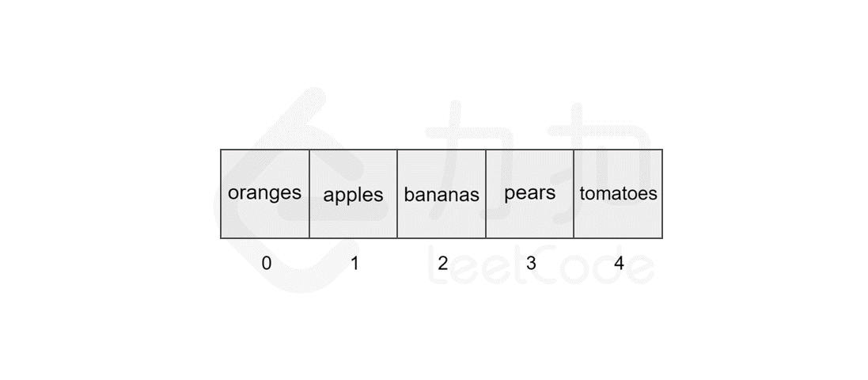Click divider between bananas and pears cells
868x380 pixels.
pos(486,194)
